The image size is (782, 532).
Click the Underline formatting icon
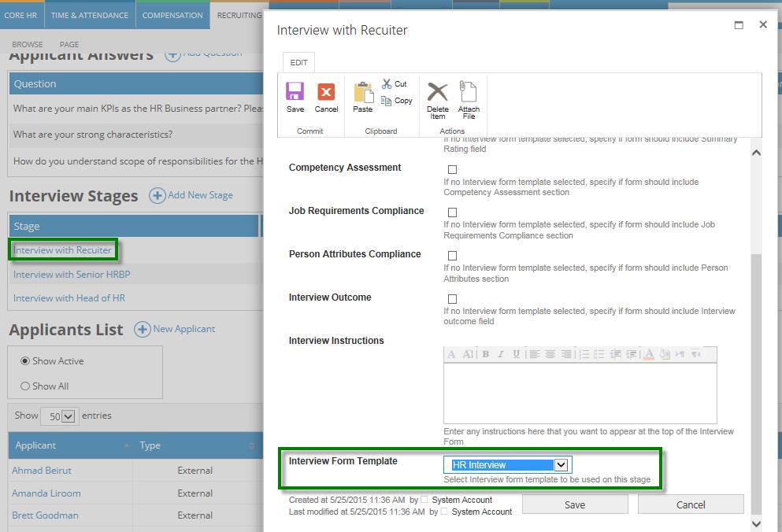click(x=517, y=356)
